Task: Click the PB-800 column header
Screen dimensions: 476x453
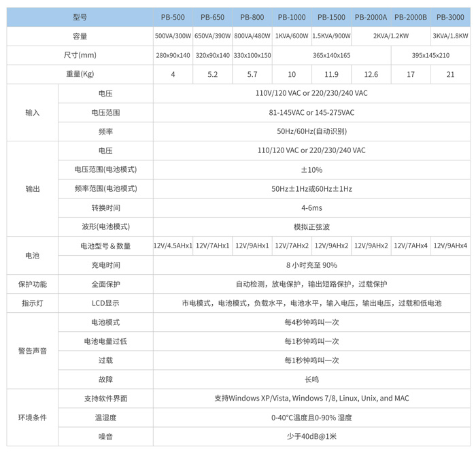Action: coord(252,17)
